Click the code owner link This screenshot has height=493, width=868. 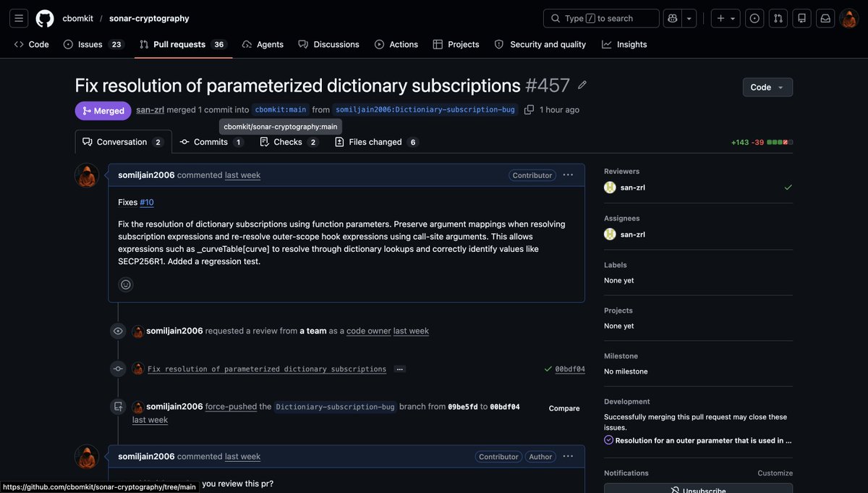369,331
